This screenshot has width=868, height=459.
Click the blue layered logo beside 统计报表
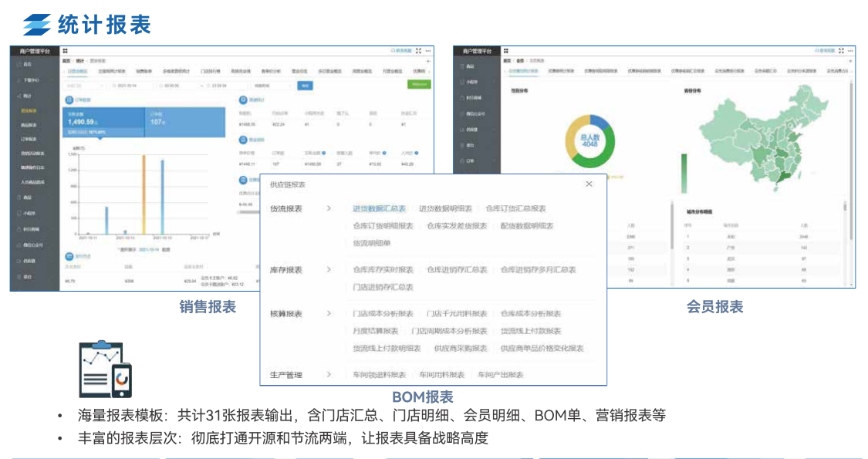click(x=36, y=25)
